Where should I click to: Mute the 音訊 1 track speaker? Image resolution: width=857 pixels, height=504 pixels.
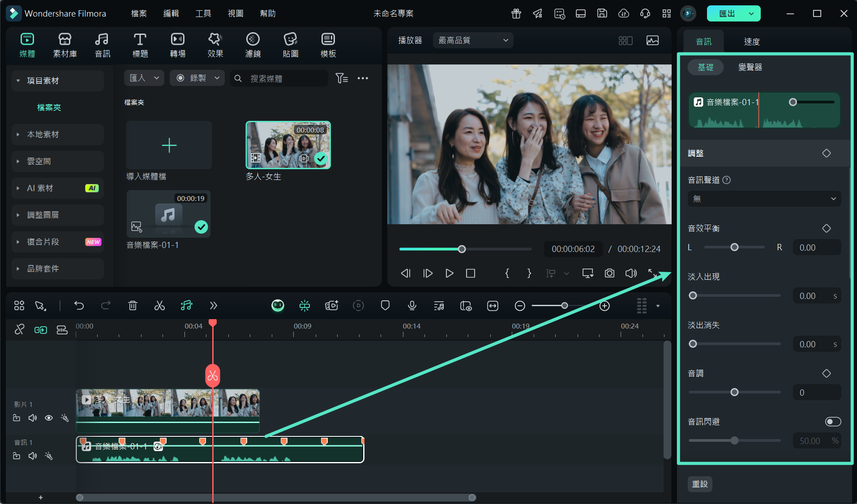click(x=33, y=456)
